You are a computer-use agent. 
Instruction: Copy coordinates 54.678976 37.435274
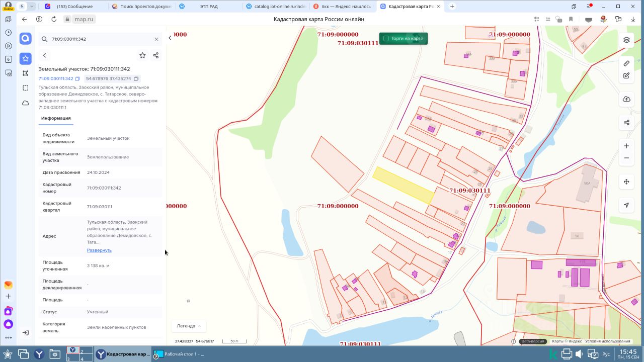tap(136, 79)
